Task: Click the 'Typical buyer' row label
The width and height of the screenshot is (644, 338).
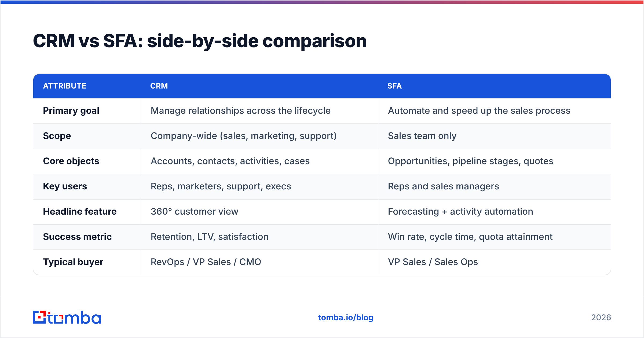Action: 73,262
